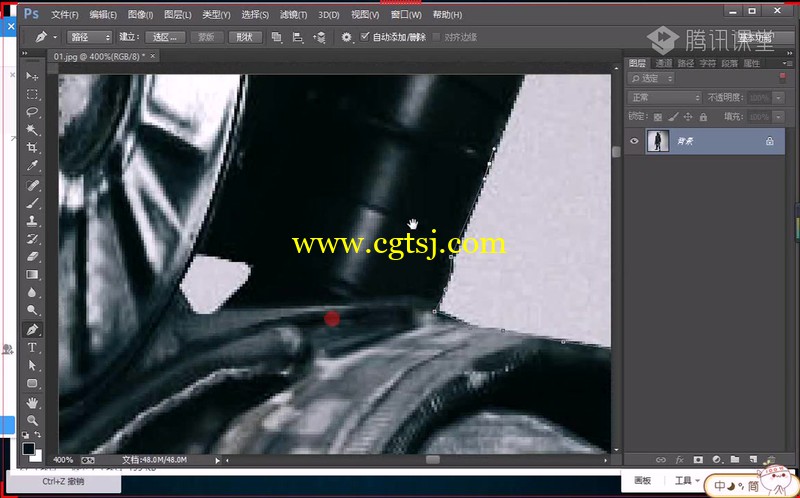Screen dimensions: 800x498
Task: Select the History Brush tool
Action: [x=32, y=239]
